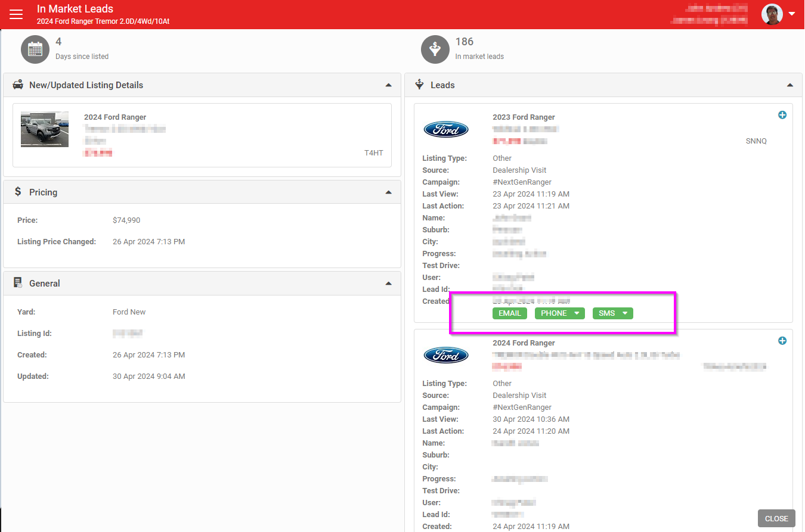
Task: Click the 2023 Ford Ranger lead title
Action: pyautogui.click(x=524, y=117)
